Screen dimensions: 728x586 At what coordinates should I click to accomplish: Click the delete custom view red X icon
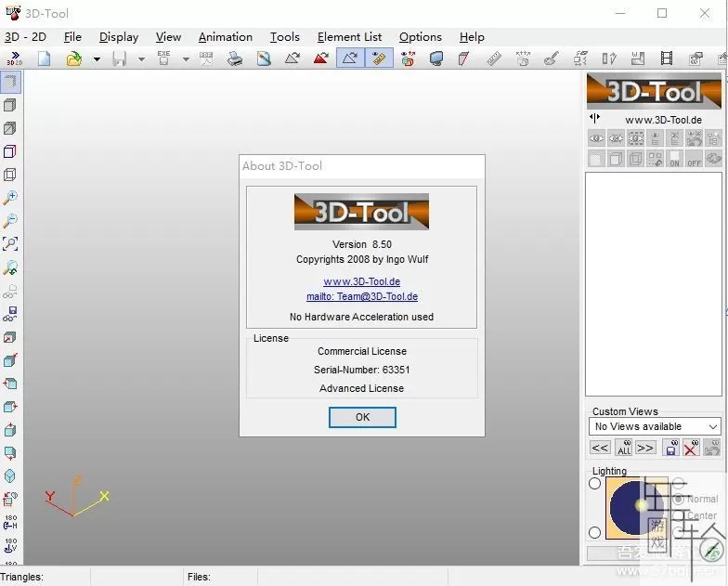coord(691,448)
